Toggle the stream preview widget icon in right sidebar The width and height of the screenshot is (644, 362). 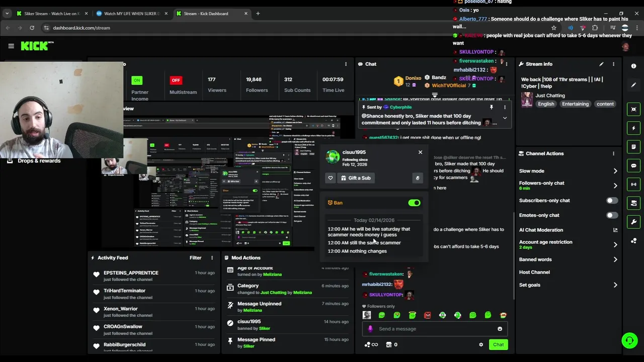pos(633,109)
